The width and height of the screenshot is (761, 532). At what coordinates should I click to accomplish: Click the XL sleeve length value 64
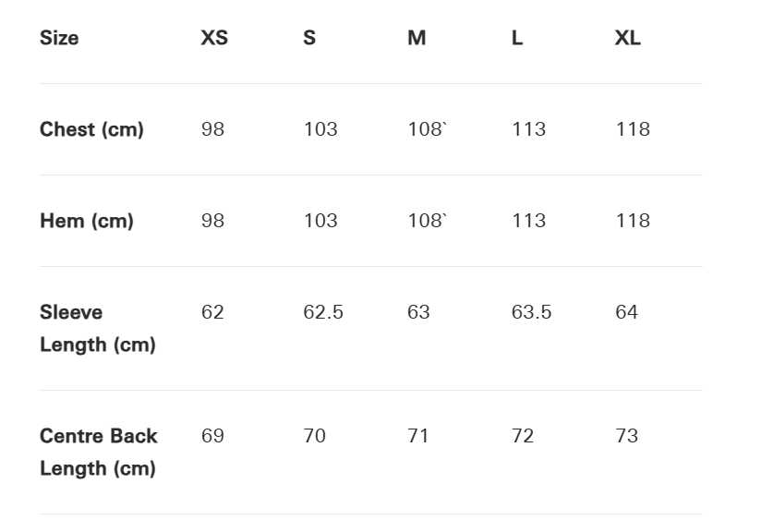click(x=626, y=312)
